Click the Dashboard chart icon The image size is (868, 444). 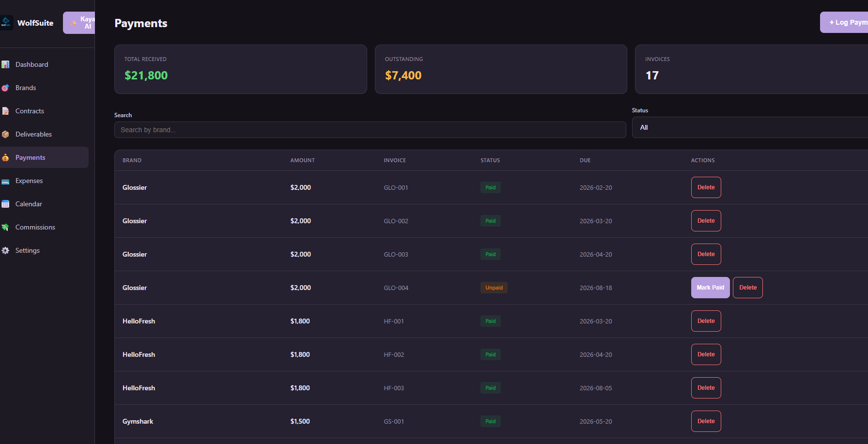(5, 64)
